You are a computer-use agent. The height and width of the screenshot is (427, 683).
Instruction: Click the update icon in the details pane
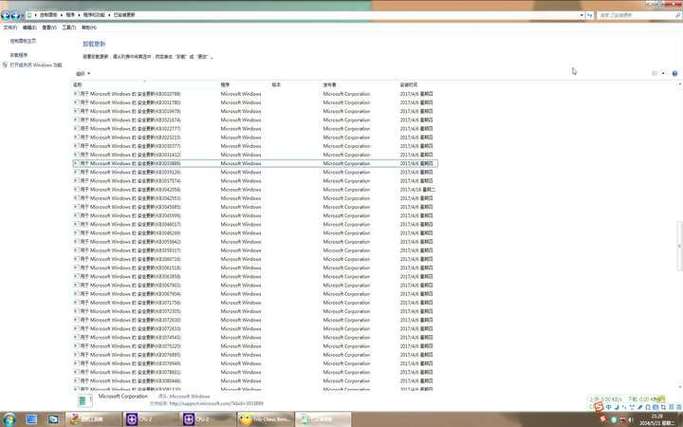point(85,401)
